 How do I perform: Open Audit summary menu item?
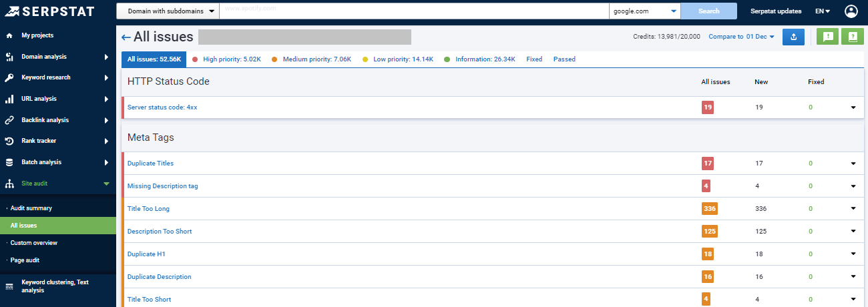point(31,208)
